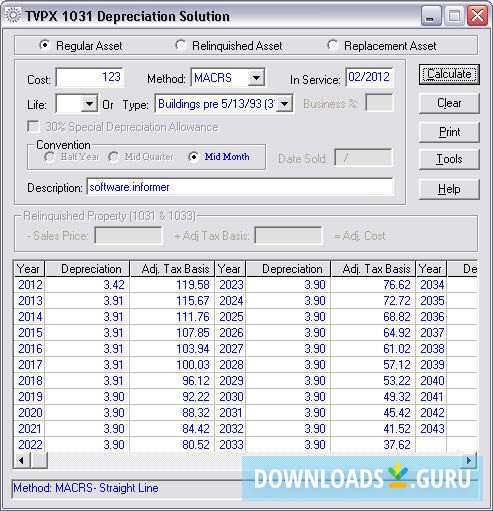Click the first Adj. Tax Basis column header
This screenshot has width=493, height=511.
point(172,269)
